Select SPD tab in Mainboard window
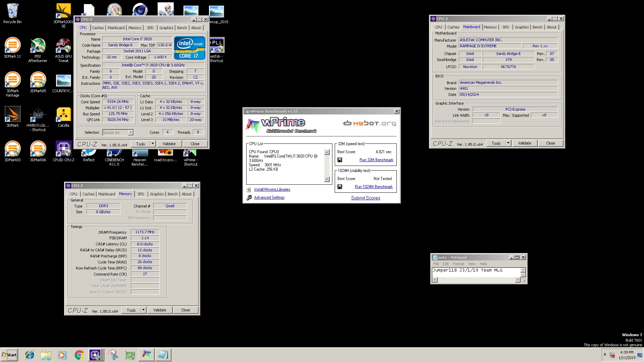This screenshot has height=362, width=644. tap(506, 27)
